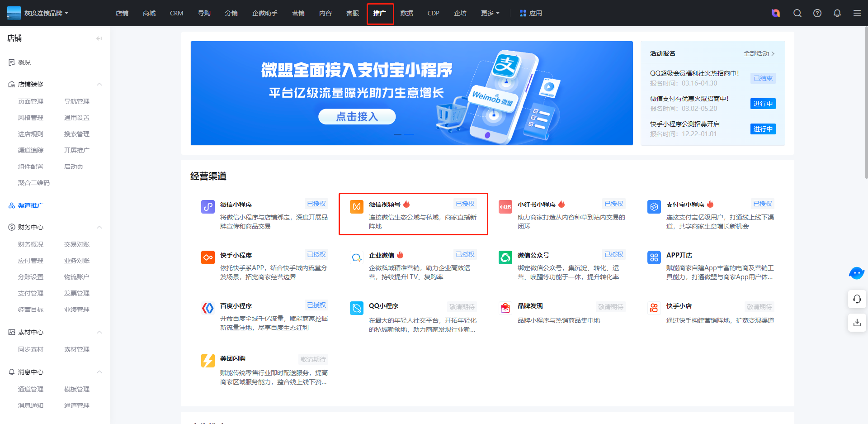Switch to the 商城 top navigation tab
The height and width of the screenshot is (424, 868).
149,13
